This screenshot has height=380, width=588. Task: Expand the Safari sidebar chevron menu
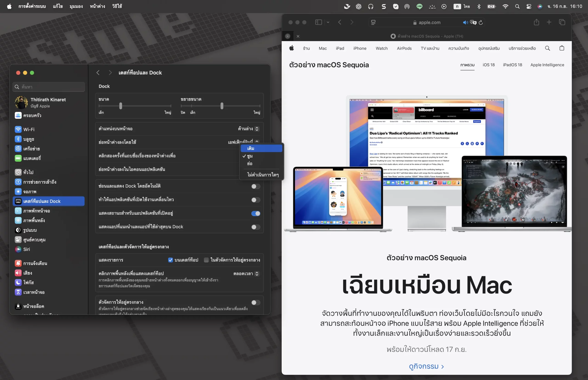[328, 22]
